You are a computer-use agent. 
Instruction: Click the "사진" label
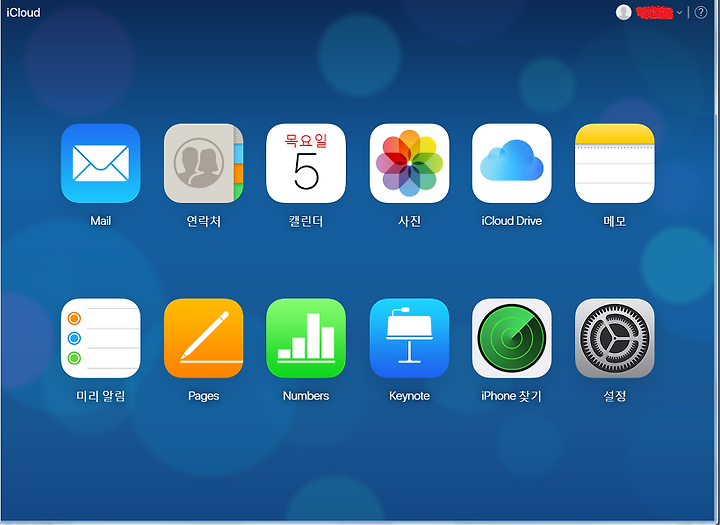point(409,221)
